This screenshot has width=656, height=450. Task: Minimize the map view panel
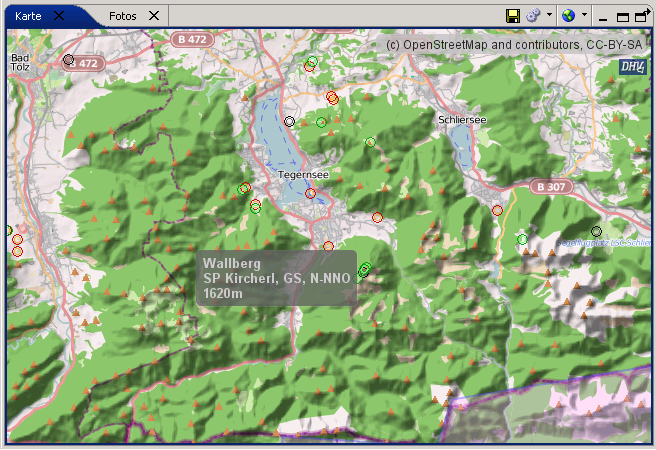603,18
